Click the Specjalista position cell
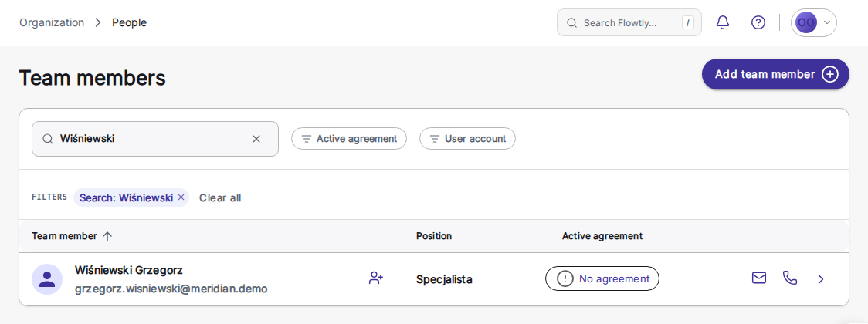Image resolution: width=868 pixels, height=324 pixels. [444, 279]
